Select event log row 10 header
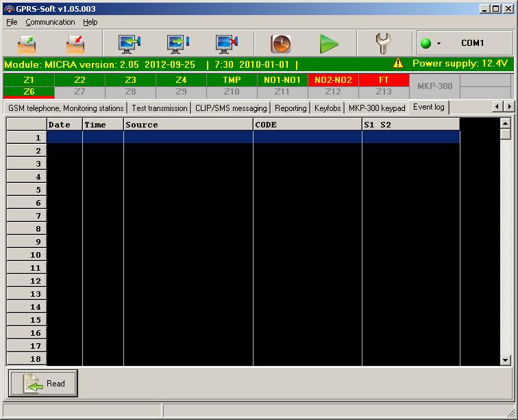The width and height of the screenshot is (518, 420). [27, 255]
